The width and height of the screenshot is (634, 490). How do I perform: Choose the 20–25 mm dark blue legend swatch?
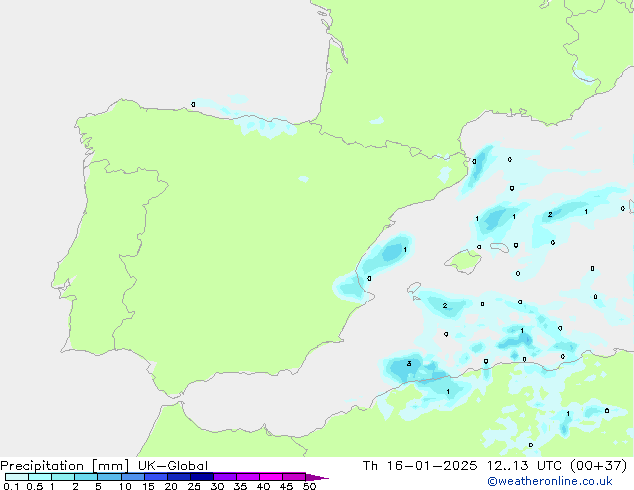tap(178, 477)
